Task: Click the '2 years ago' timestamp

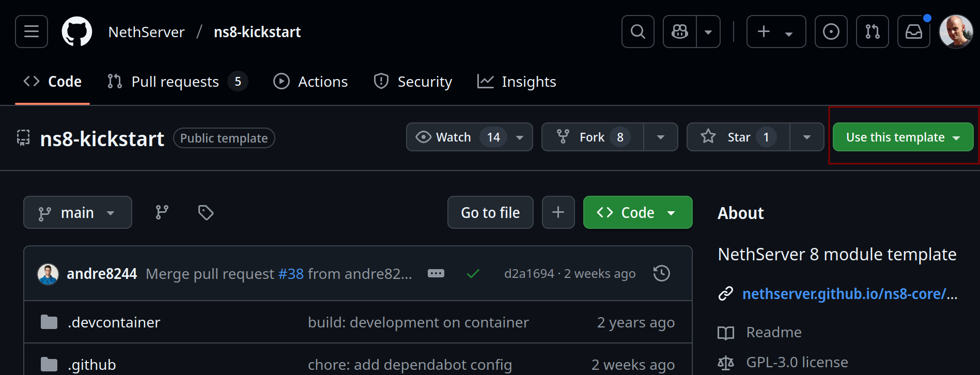Action: (636, 322)
